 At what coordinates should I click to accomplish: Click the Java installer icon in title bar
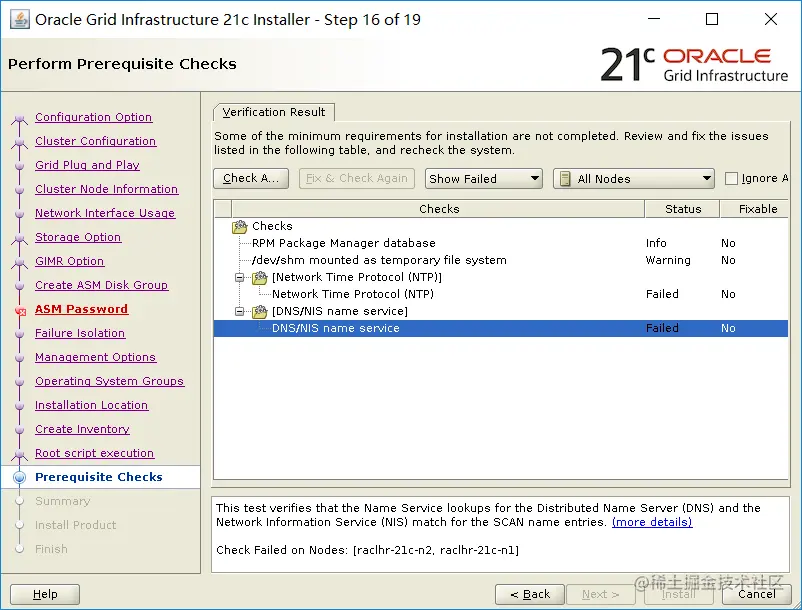click(19, 20)
